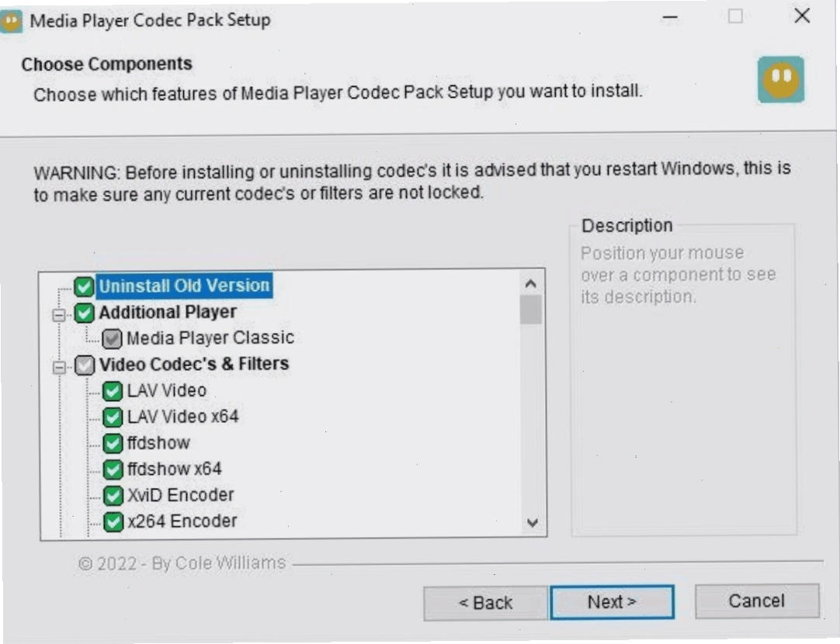This screenshot has height=644, width=840.
Task: Proceed with the Next button
Action: click(612, 601)
